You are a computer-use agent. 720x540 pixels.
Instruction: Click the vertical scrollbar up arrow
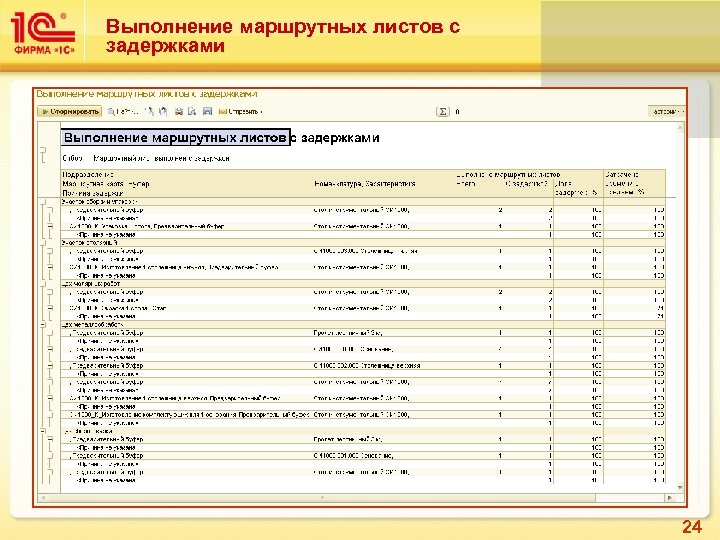click(x=681, y=127)
